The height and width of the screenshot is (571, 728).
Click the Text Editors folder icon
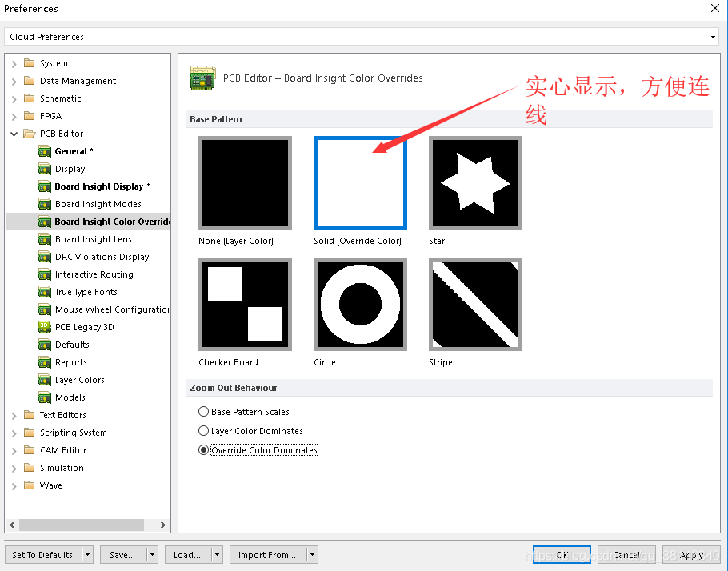[30, 415]
